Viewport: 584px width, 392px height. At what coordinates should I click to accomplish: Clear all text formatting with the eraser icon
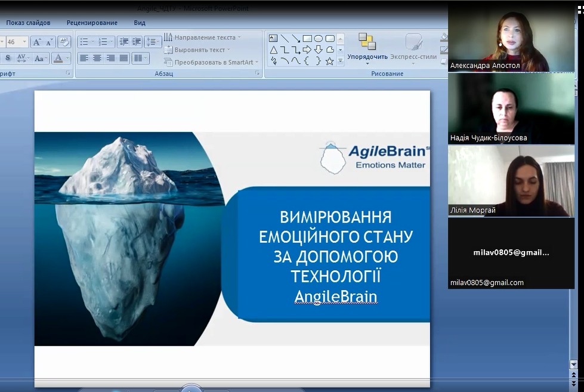click(x=64, y=42)
